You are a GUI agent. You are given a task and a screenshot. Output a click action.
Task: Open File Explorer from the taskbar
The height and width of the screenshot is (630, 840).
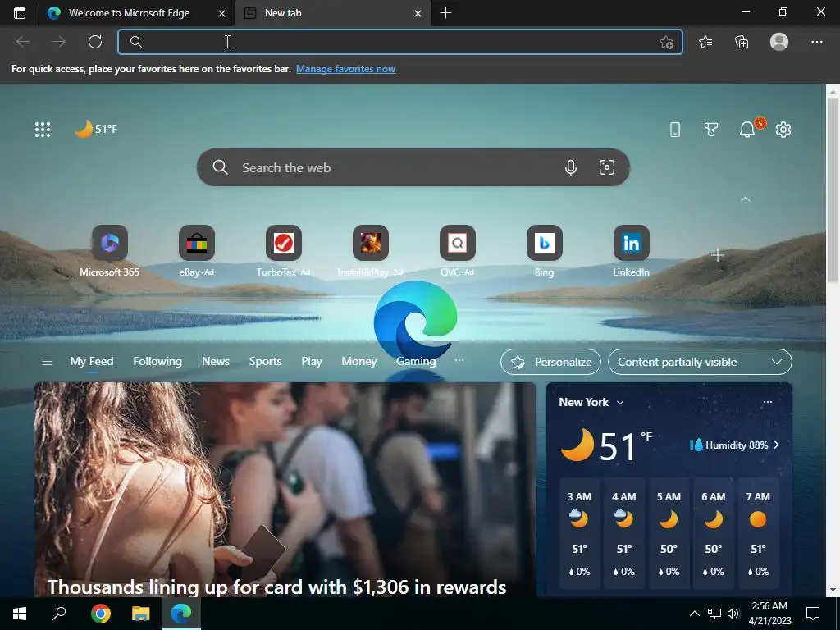pos(141,614)
